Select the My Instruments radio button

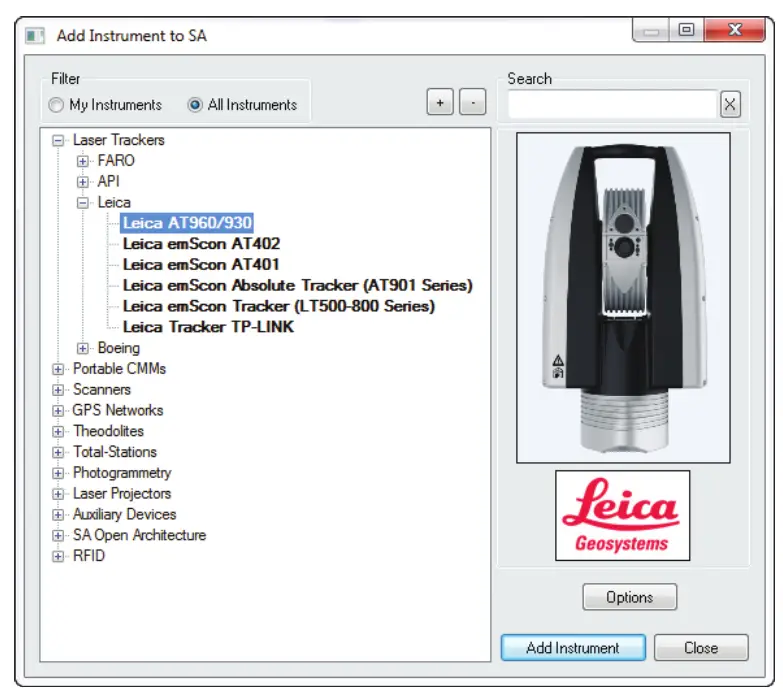[x=56, y=105]
